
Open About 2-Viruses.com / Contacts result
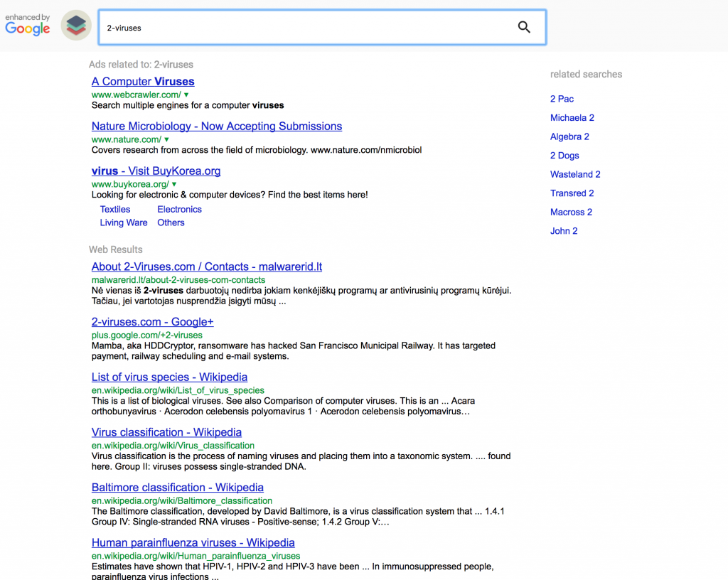(207, 267)
